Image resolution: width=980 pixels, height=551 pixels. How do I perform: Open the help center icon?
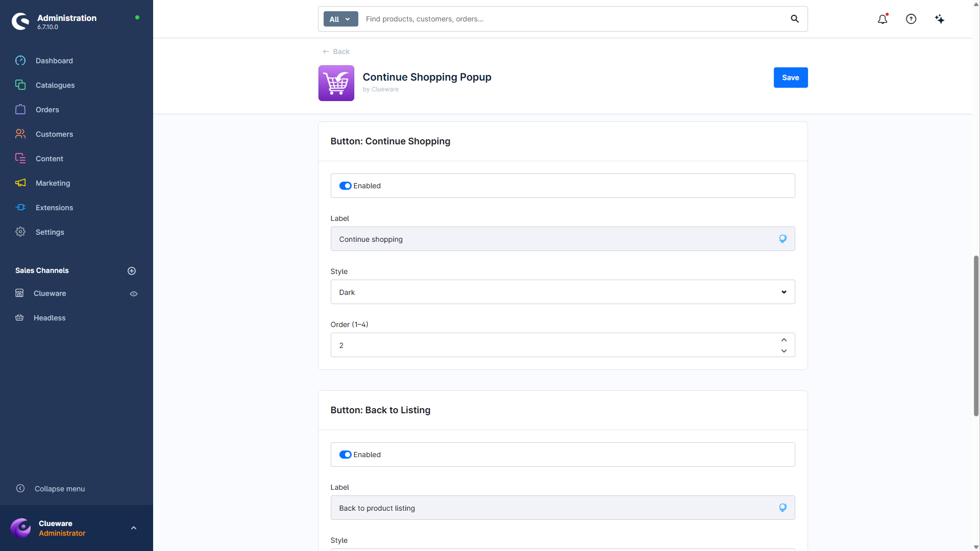pos(911,19)
